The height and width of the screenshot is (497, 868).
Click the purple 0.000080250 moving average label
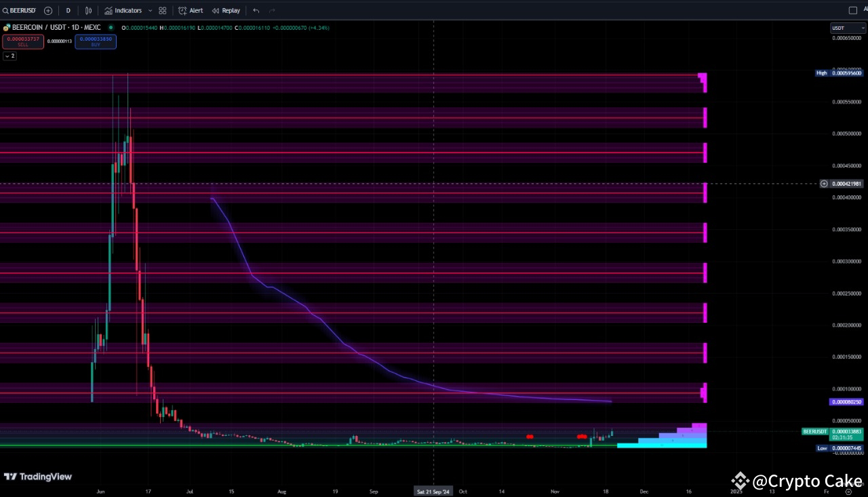point(847,402)
